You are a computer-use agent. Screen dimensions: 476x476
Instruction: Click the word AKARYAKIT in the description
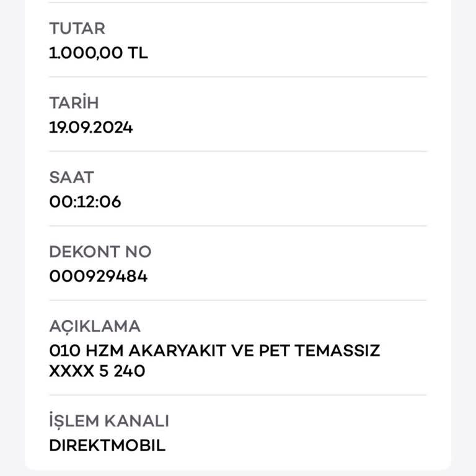(x=176, y=351)
